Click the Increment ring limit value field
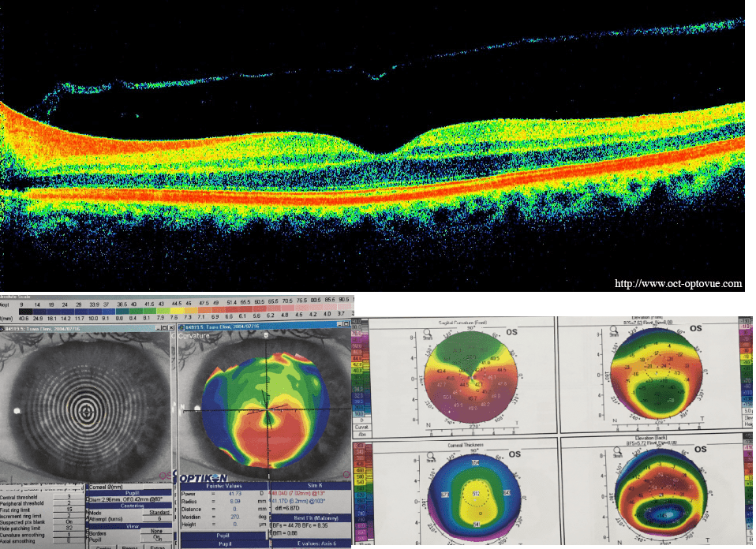 click(x=69, y=516)
